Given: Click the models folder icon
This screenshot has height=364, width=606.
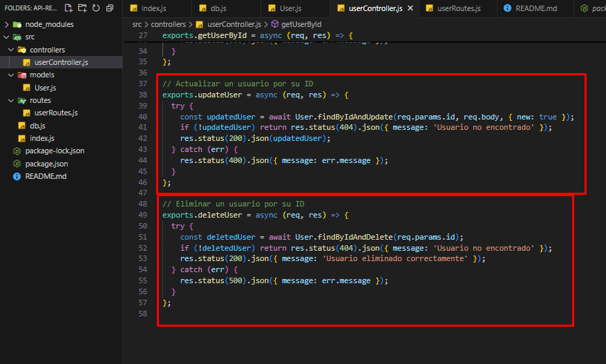Looking at the screenshot, I should (22, 75).
